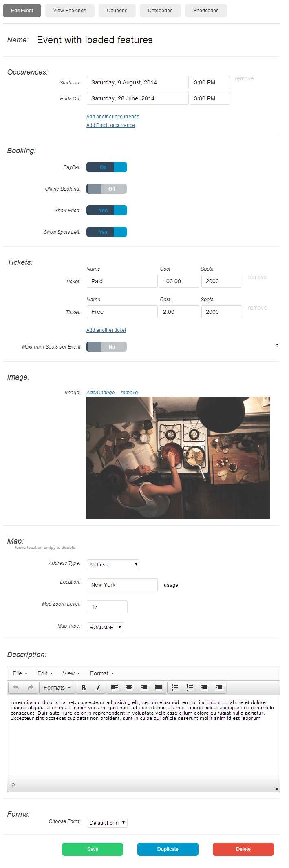Switch to the View Bookings tab
Screen dimensions: 289x868
pyautogui.click(x=70, y=11)
